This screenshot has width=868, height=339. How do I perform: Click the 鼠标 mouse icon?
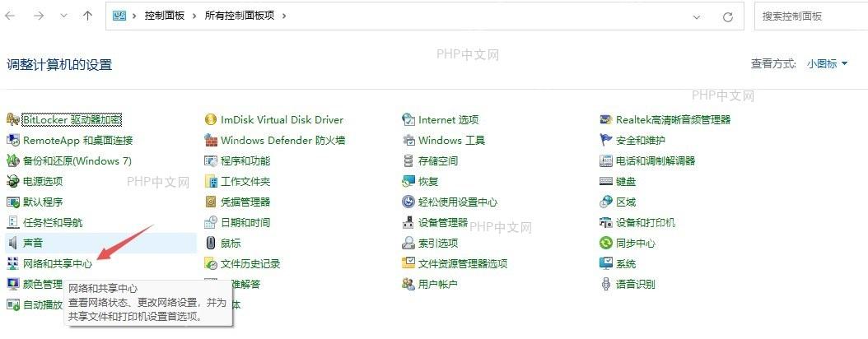(x=211, y=243)
